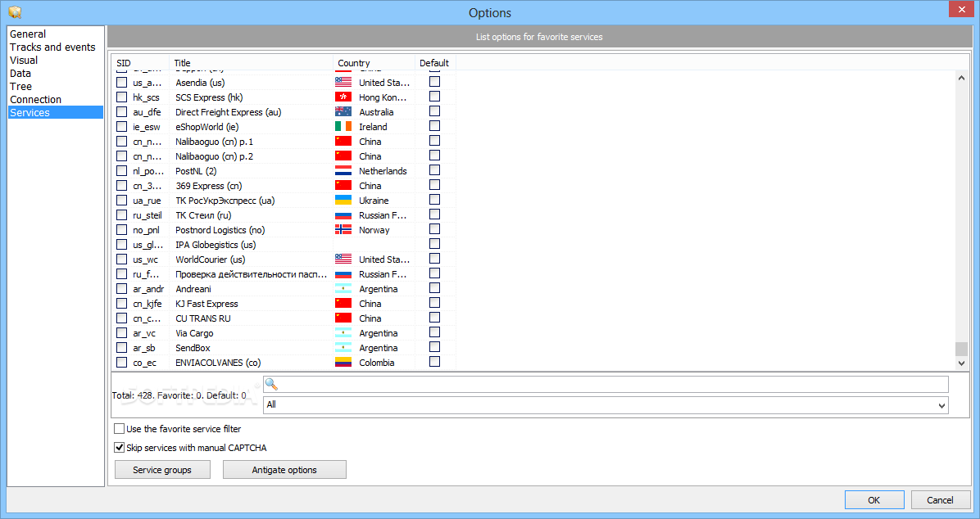Image resolution: width=980 pixels, height=519 pixels.
Task: Uncheck Skip services with manual CAPTCHA
Action: point(119,448)
